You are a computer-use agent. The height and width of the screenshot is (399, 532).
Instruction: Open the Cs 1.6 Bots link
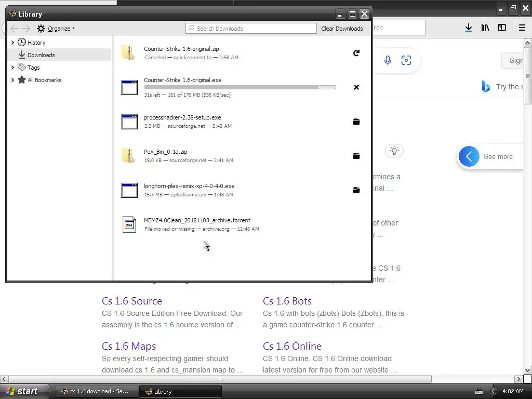(287, 301)
